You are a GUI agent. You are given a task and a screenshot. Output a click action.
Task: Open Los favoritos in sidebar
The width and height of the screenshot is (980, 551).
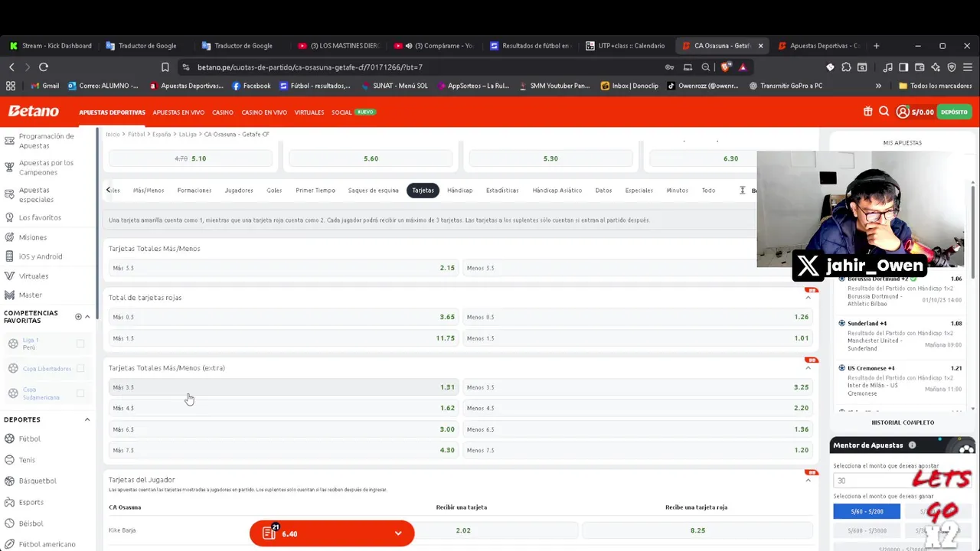40,217
